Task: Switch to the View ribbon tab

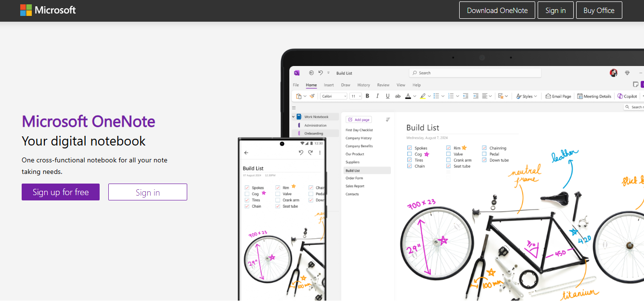Action: [x=401, y=85]
